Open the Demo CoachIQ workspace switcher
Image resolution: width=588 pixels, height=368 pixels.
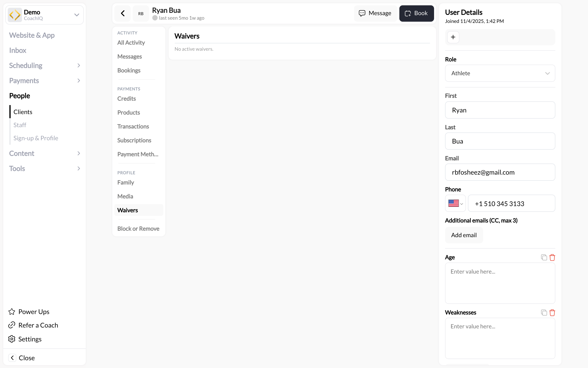click(45, 15)
